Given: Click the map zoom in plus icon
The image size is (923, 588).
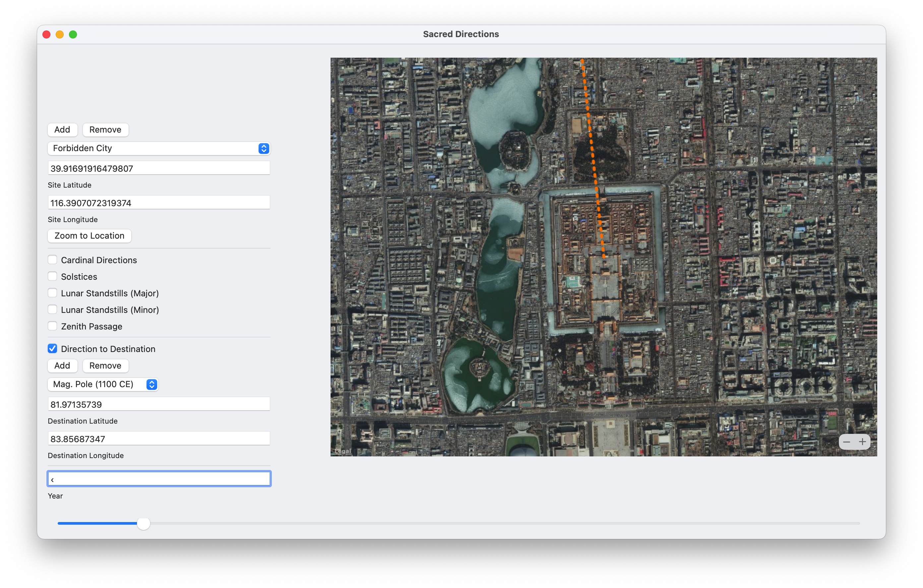Looking at the screenshot, I should [862, 441].
